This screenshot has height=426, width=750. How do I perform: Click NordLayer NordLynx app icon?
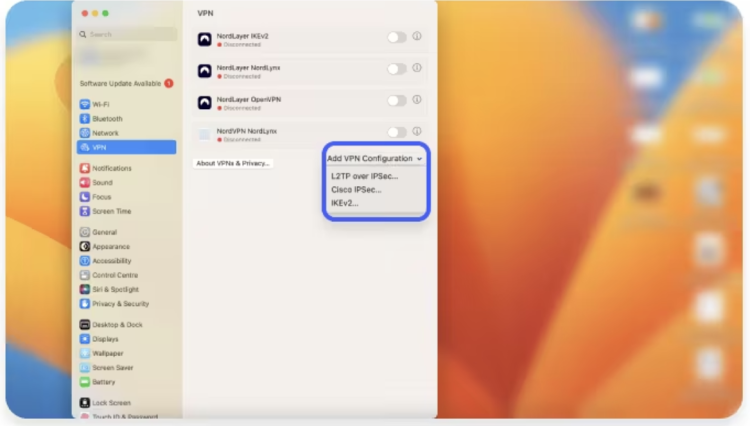[x=205, y=71]
